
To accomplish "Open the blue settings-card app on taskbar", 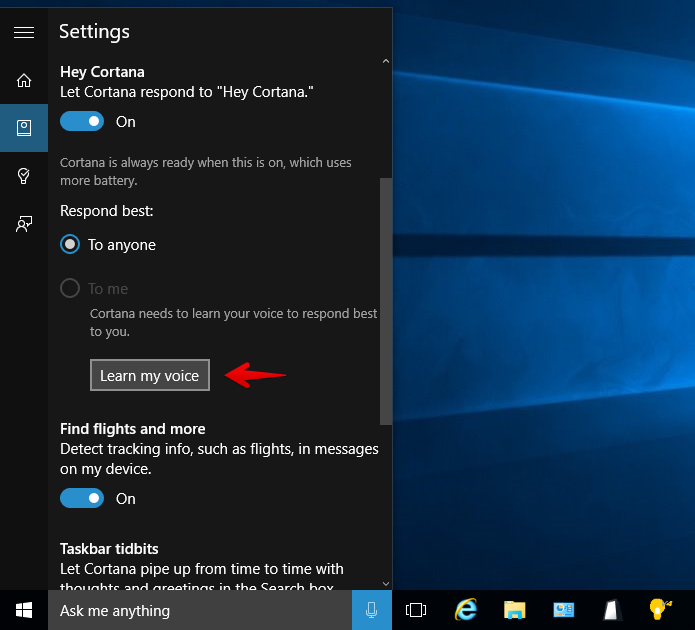I will pyautogui.click(x=563, y=610).
